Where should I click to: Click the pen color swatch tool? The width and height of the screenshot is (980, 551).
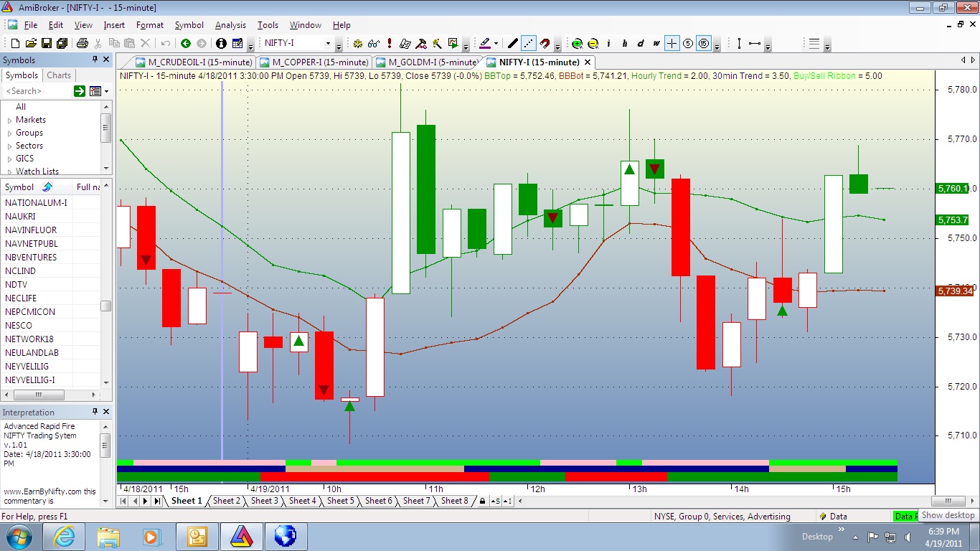pyautogui.click(x=484, y=43)
